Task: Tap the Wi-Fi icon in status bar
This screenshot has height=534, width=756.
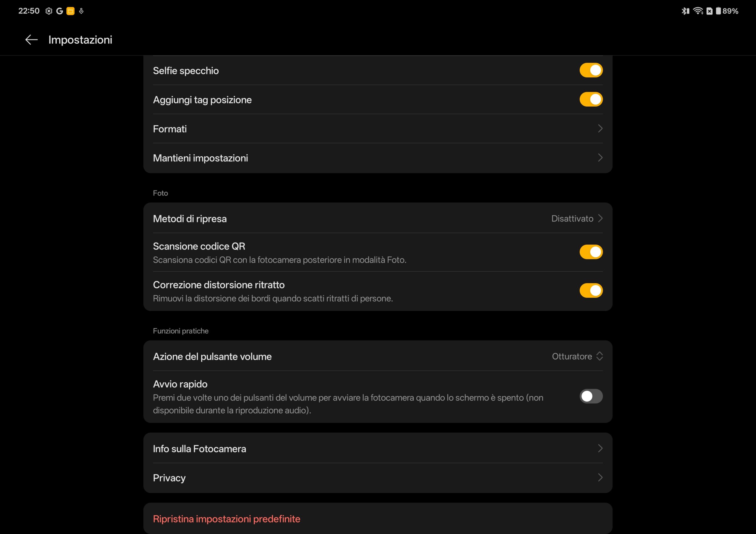Action: tap(698, 11)
